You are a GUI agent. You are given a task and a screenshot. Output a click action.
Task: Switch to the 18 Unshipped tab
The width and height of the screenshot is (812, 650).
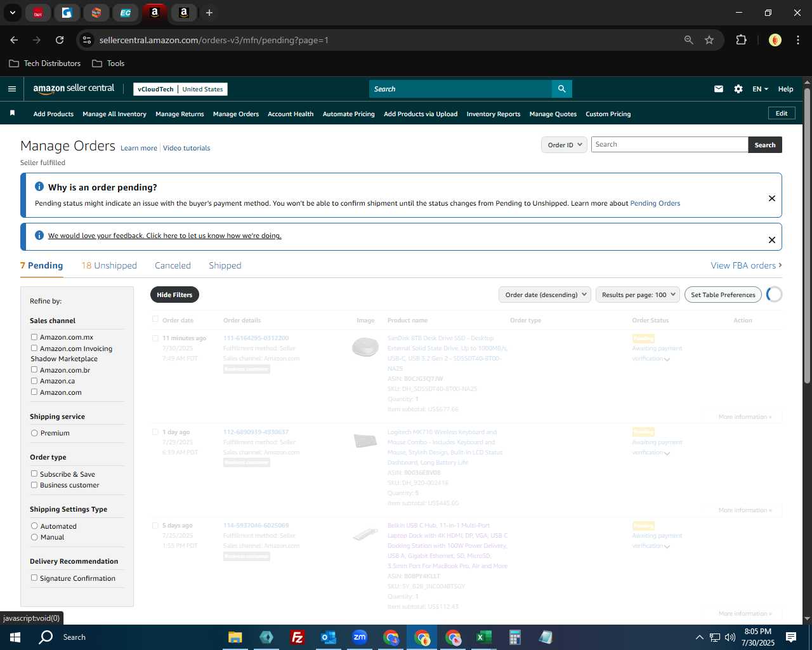click(x=109, y=265)
